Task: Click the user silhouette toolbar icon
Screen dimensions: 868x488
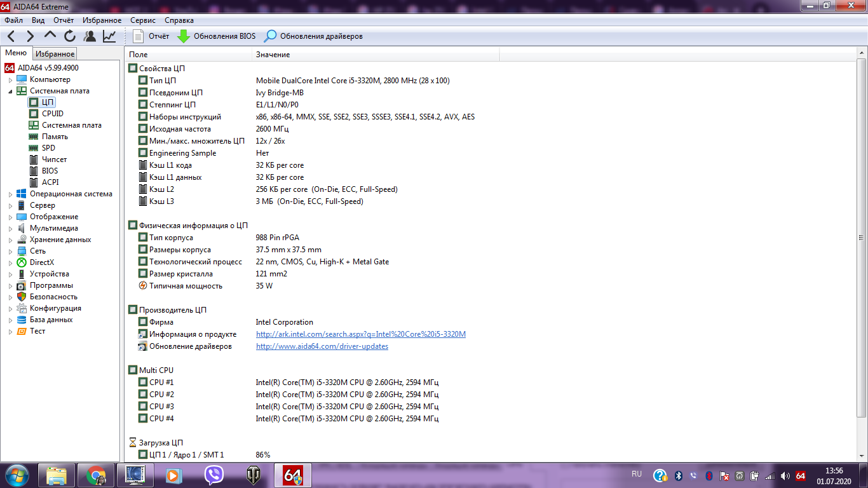Action: pos(90,36)
